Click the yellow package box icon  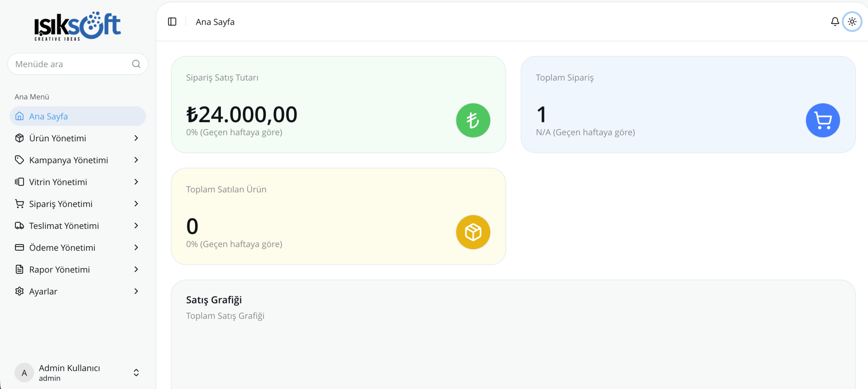tap(473, 232)
